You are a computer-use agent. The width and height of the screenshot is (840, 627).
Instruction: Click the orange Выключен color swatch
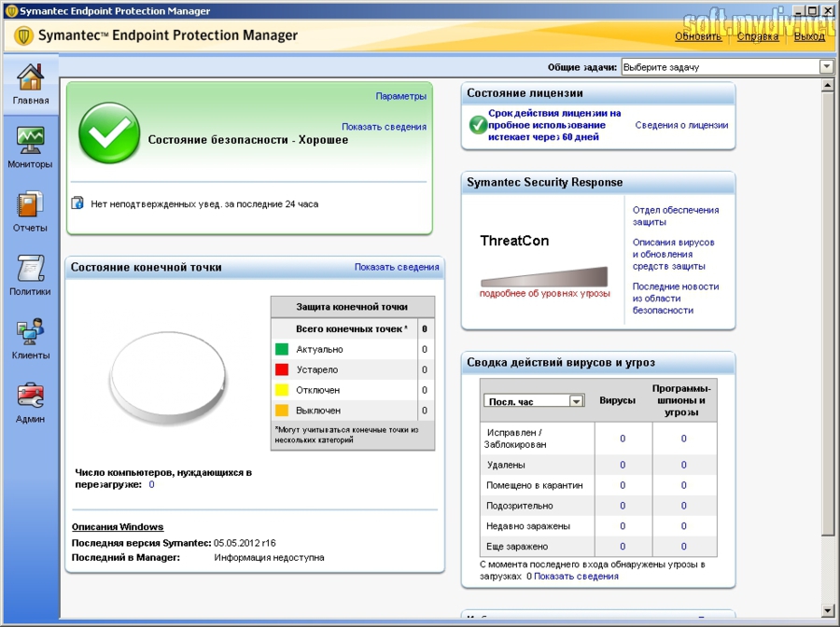click(282, 411)
